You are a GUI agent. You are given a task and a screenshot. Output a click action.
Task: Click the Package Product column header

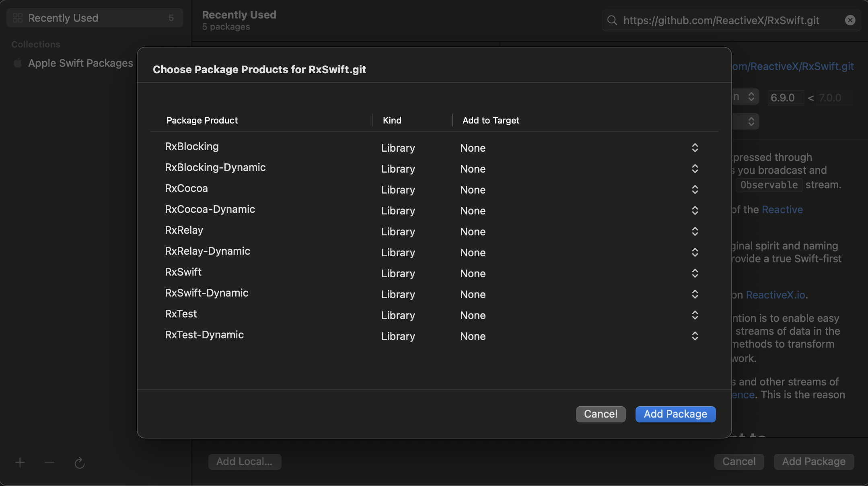click(202, 120)
